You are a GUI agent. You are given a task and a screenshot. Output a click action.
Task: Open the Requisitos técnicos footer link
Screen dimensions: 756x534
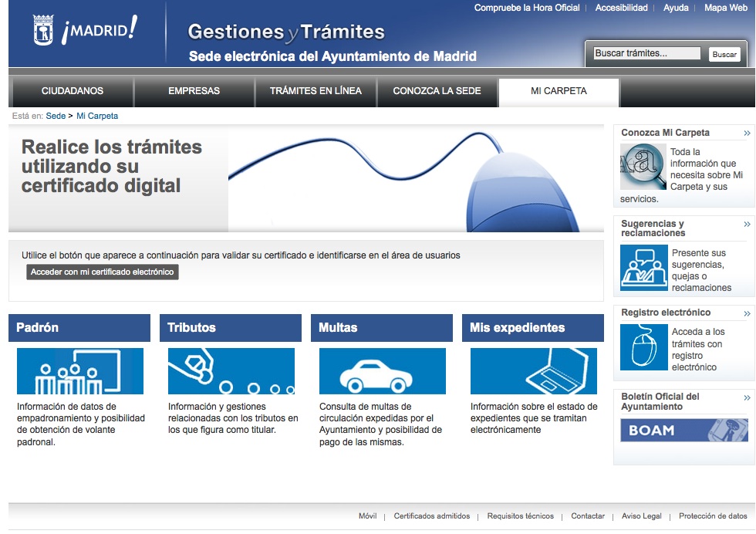click(520, 516)
